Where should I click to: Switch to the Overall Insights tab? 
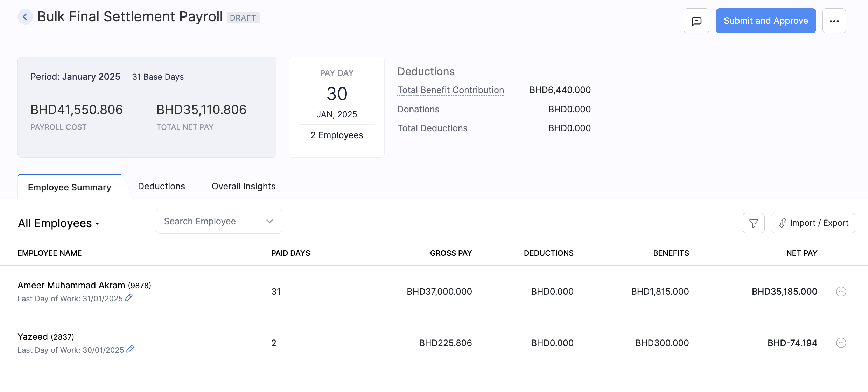click(243, 186)
